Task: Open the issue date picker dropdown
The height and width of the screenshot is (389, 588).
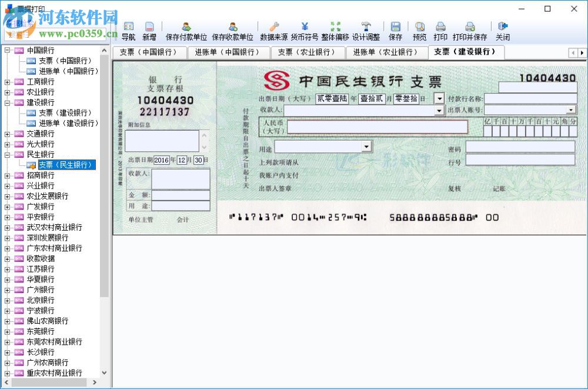Action: click(x=439, y=99)
